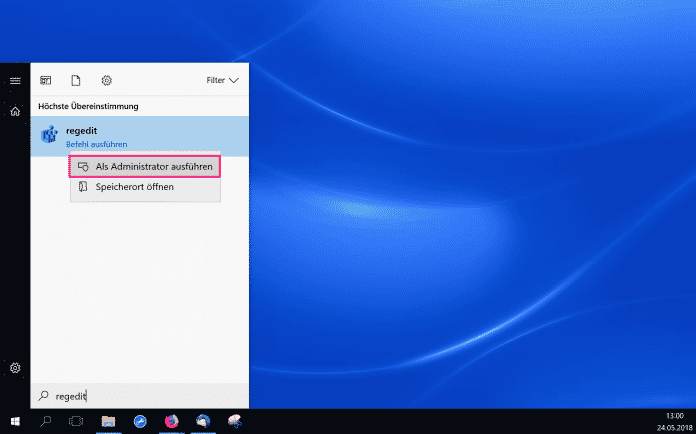Launch Firefox from the taskbar
The height and width of the screenshot is (434, 696).
click(171, 422)
